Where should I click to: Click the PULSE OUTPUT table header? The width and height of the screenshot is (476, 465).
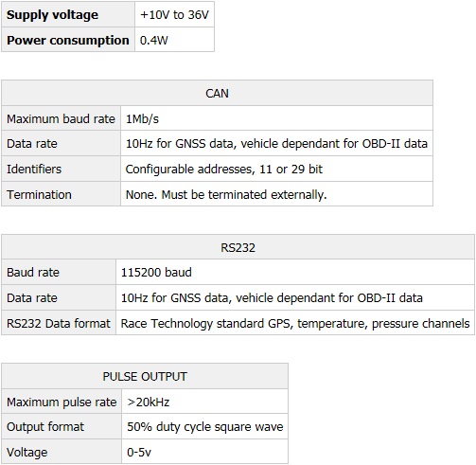point(145,376)
